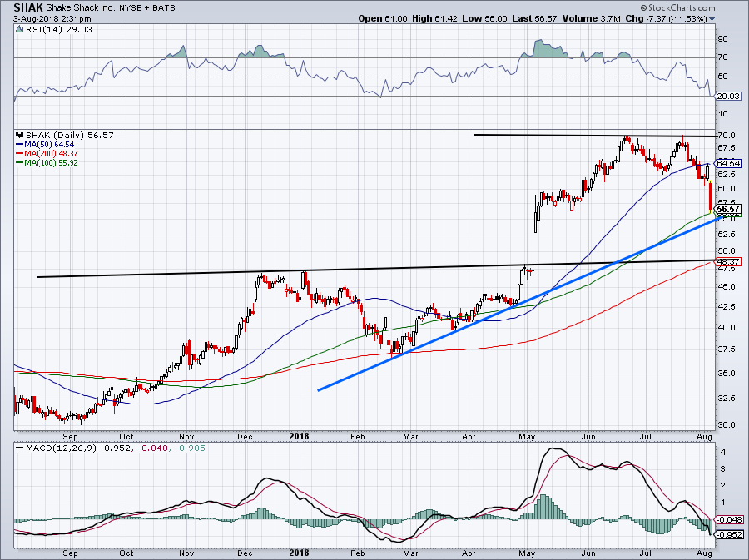The width and height of the screenshot is (749, 560).
Task: Click the candlestick icon before SHAK (Daily)
Action: tap(20, 135)
